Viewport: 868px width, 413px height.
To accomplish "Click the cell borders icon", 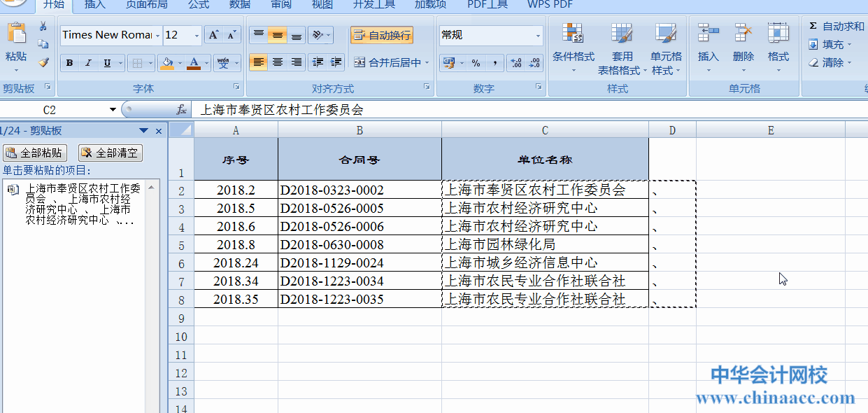I will [137, 63].
